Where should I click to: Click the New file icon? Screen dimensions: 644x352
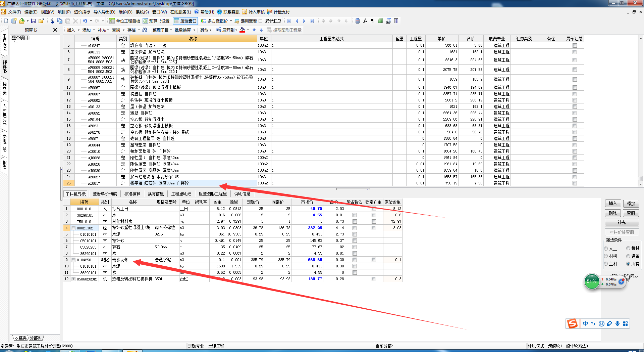pos(6,21)
